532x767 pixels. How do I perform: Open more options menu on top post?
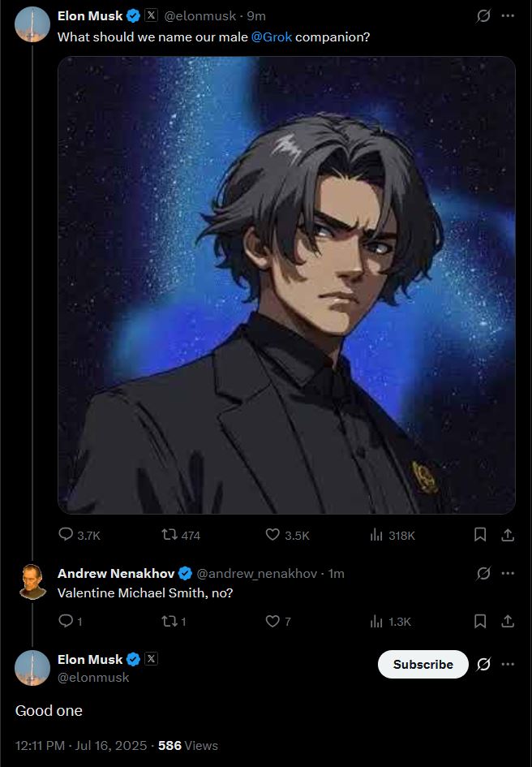pos(508,16)
